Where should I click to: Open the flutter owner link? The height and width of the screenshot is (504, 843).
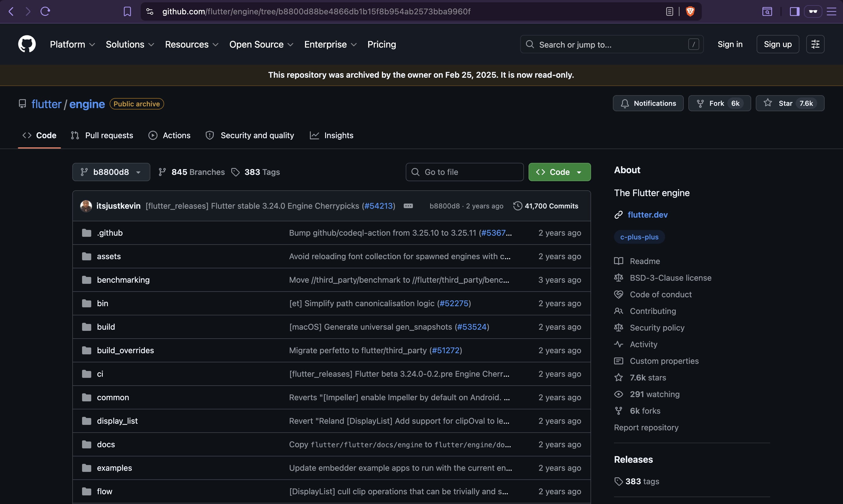click(46, 104)
